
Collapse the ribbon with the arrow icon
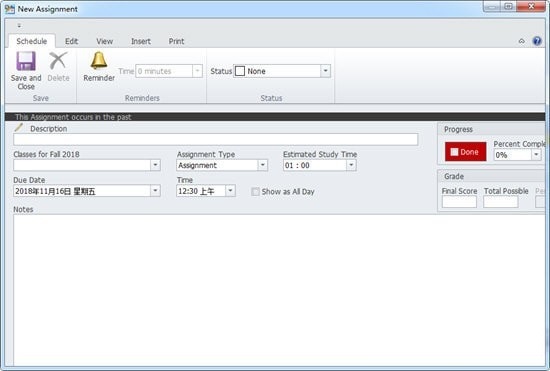pos(522,41)
